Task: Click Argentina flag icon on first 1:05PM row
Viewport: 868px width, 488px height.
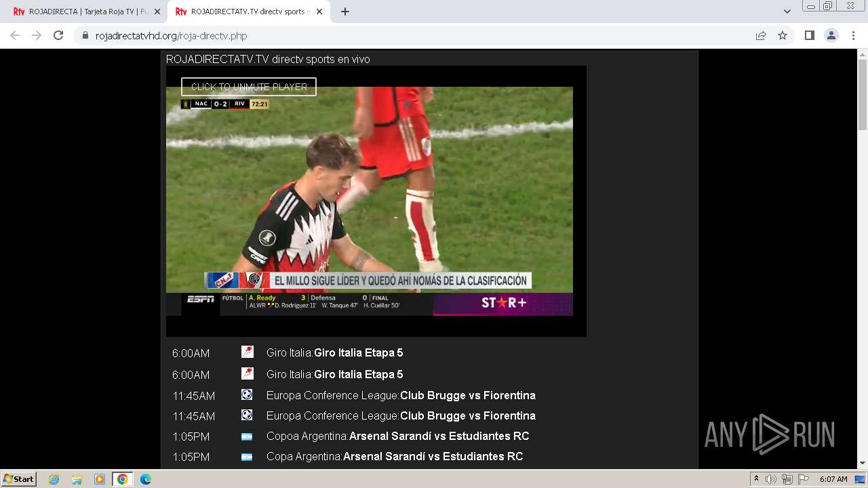Action: pos(247,436)
